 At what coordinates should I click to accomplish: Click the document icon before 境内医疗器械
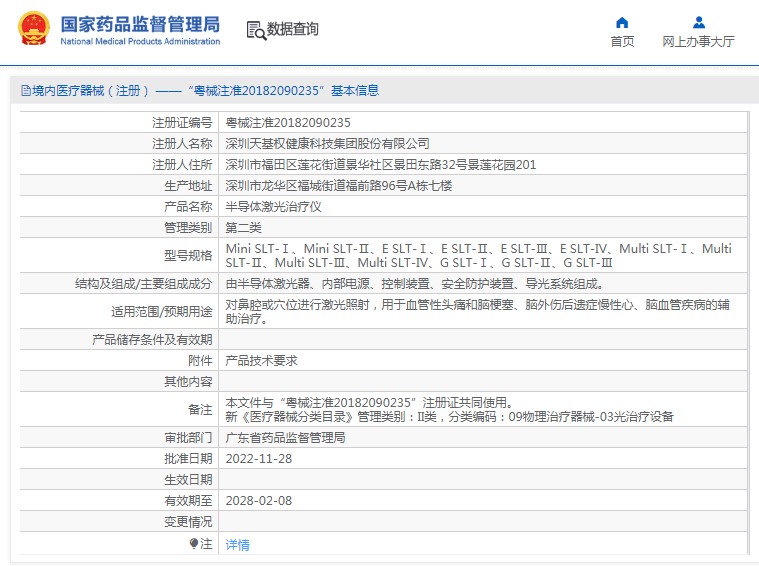(26, 91)
